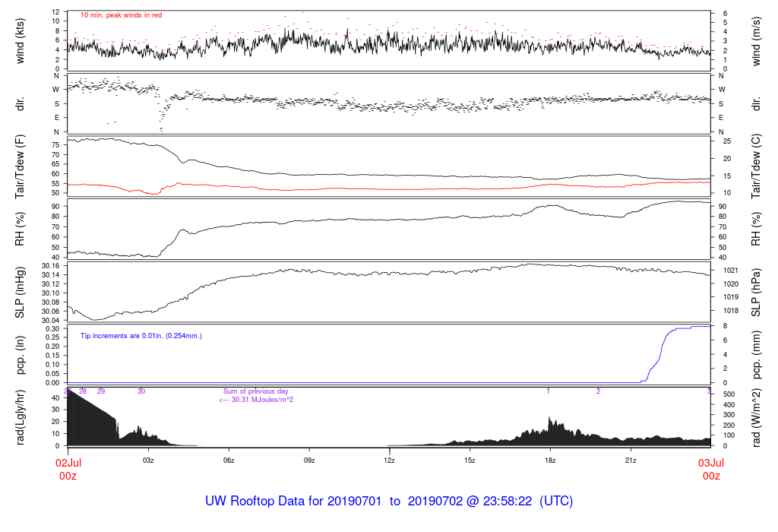Screen dimensions: 778x532
Task: Select the 21z time axis tick
Action: click(x=631, y=460)
